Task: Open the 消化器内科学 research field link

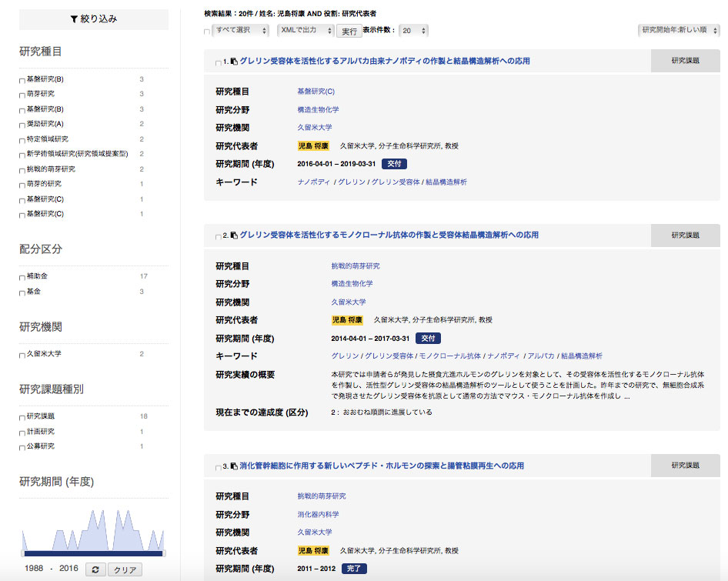Action: tap(318, 514)
